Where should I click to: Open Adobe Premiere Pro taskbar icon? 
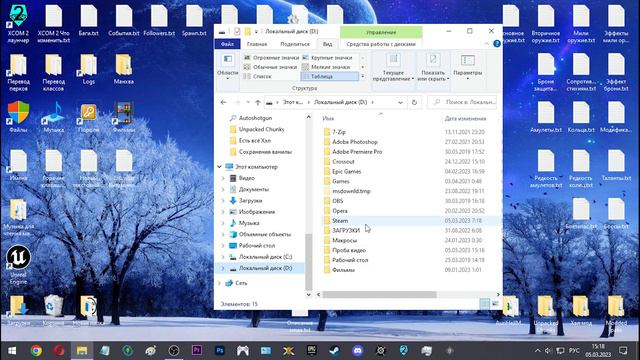click(197, 351)
